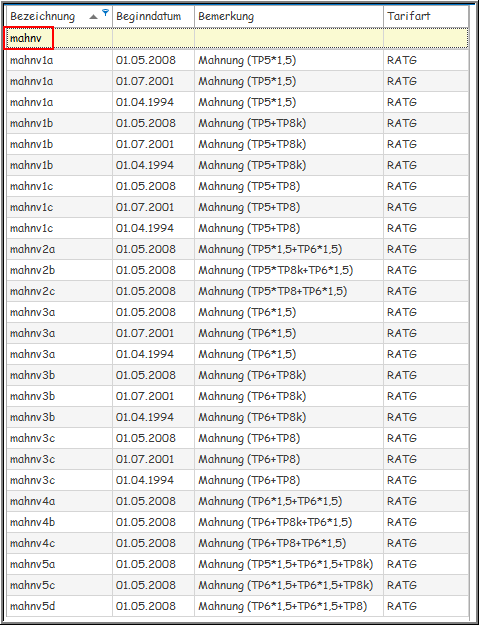Select mahnv3b row dated 01.05.2008
479x625 pixels.
pos(238,375)
